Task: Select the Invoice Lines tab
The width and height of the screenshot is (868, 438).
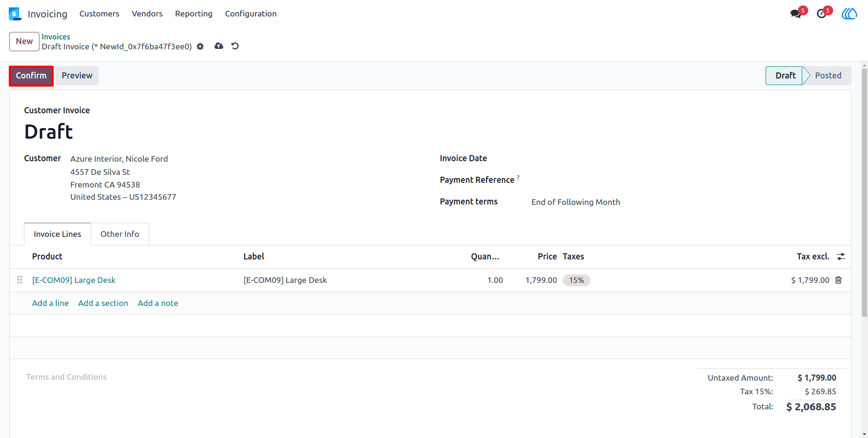Action: (57, 234)
